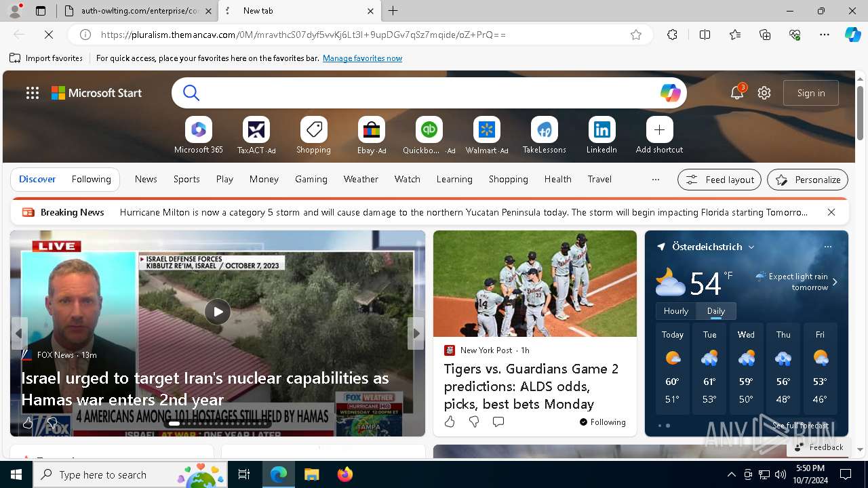
Task: Switch to the auth-owlting.com browser tab
Action: click(138, 11)
